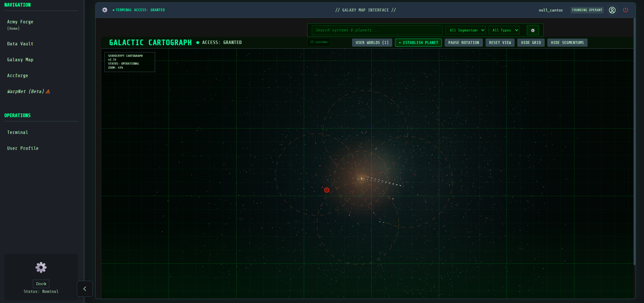Open search filter settings gear button
644x303 pixels.
point(533,30)
